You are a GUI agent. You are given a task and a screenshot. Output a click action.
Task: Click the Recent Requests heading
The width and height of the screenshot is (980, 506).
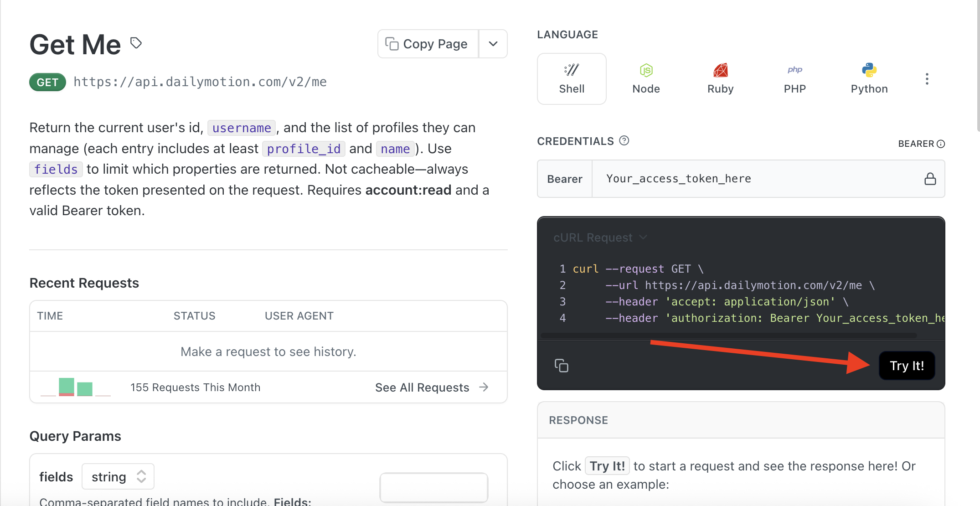coord(84,283)
